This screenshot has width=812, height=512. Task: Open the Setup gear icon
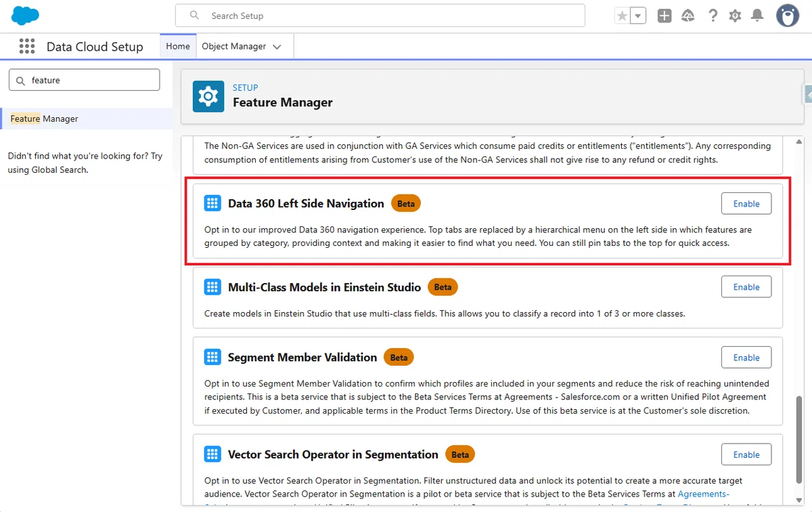(x=736, y=16)
